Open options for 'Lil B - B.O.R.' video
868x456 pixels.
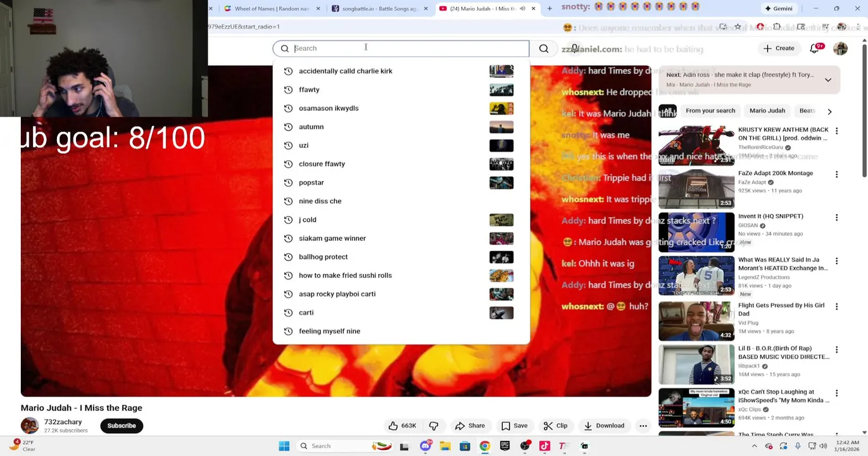click(836, 350)
